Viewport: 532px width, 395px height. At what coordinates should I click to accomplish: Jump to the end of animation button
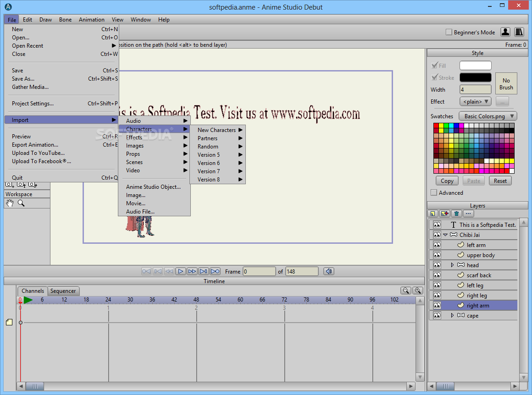pos(215,271)
